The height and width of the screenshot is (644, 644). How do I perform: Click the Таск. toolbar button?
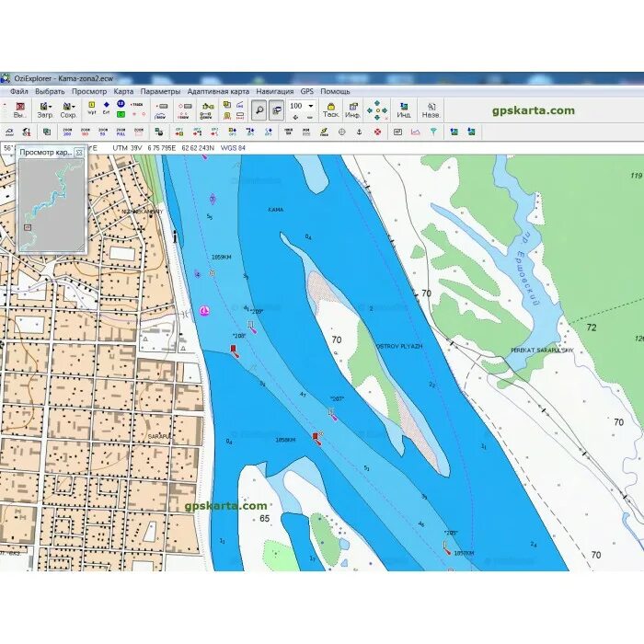coord(331,110)
